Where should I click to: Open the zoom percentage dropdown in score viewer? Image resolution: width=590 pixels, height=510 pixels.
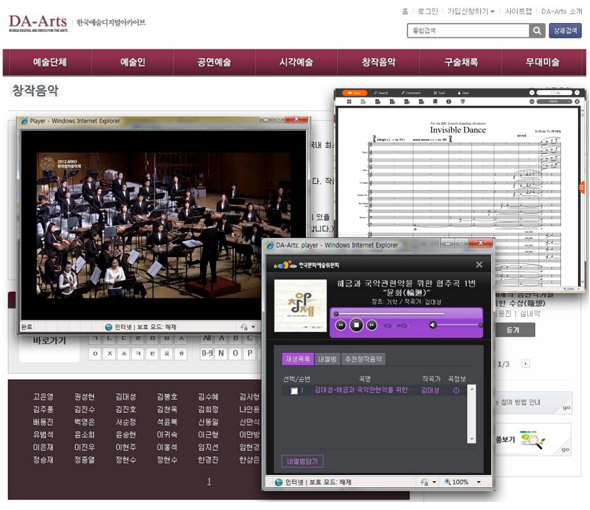tap(554, 102)
